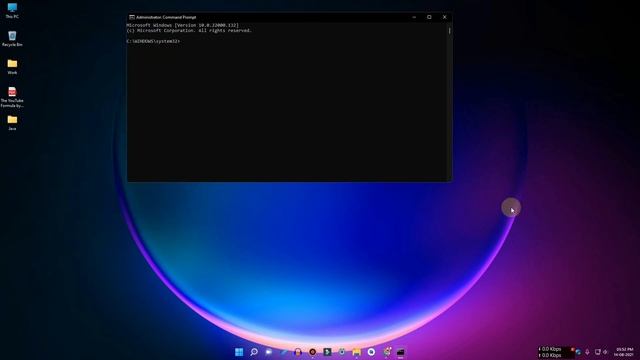Open the This PC desktop icon

(12, 11)
